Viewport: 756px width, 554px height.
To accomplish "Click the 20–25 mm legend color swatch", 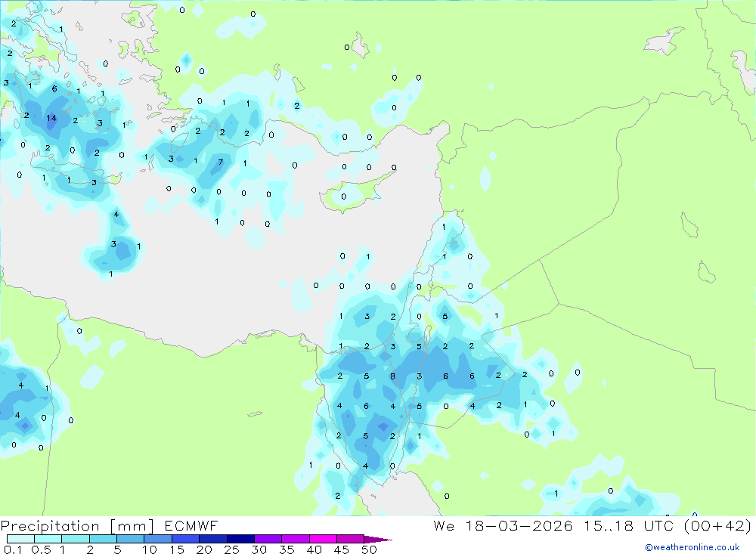I will (213, 539).
